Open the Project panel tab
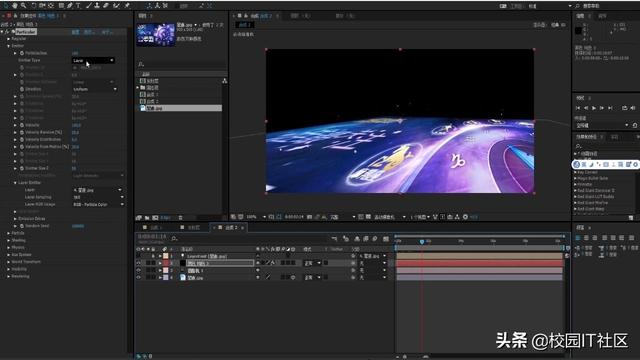 pyautogui.click(x=142, y=16)
